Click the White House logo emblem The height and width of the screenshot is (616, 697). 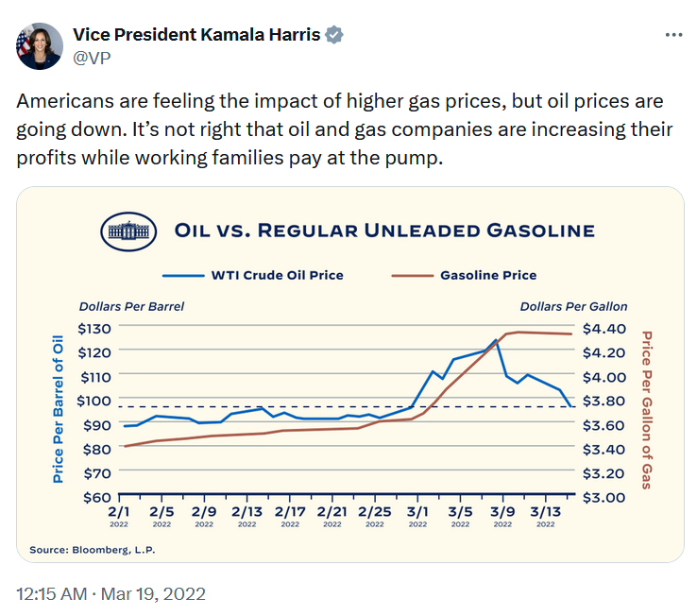pyautogui.click(x=128, y=231)
